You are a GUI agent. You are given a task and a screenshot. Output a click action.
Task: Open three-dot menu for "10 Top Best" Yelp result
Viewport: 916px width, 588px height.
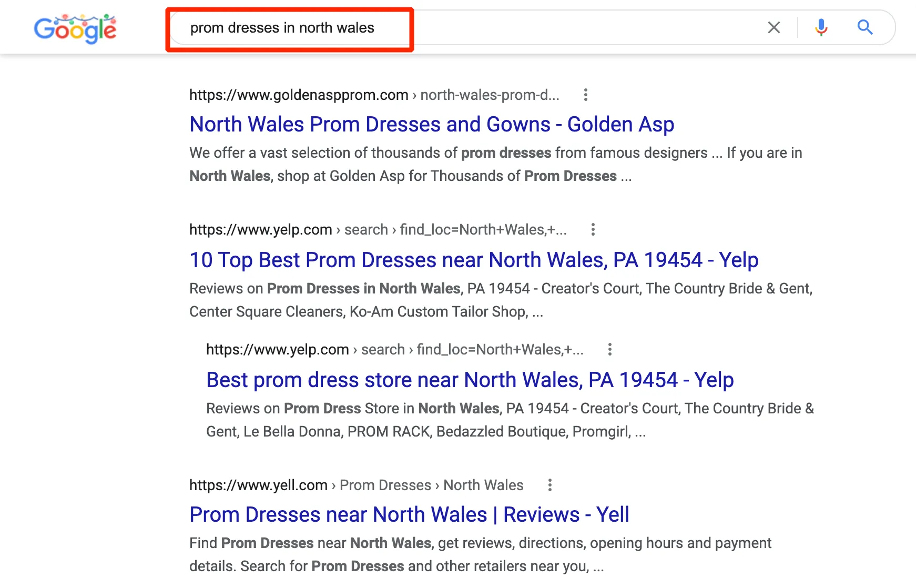point(593,230)
